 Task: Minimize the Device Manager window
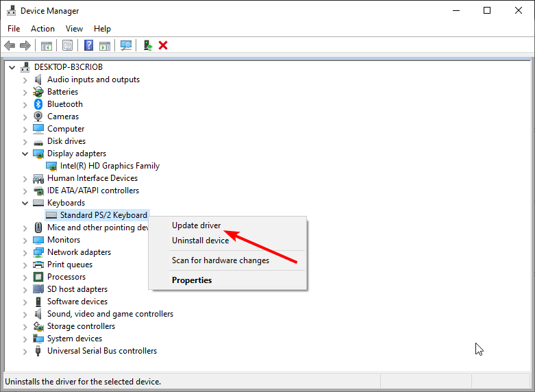(456, 10)
